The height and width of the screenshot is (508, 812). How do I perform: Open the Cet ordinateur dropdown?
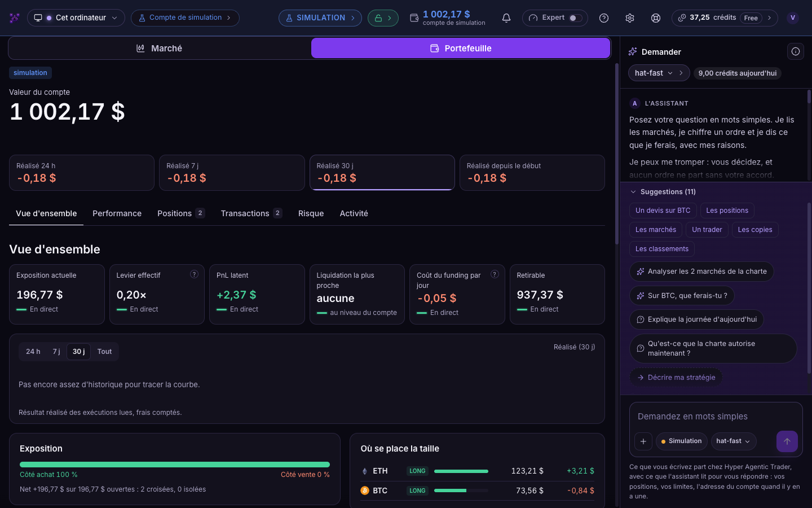(76, 18)
